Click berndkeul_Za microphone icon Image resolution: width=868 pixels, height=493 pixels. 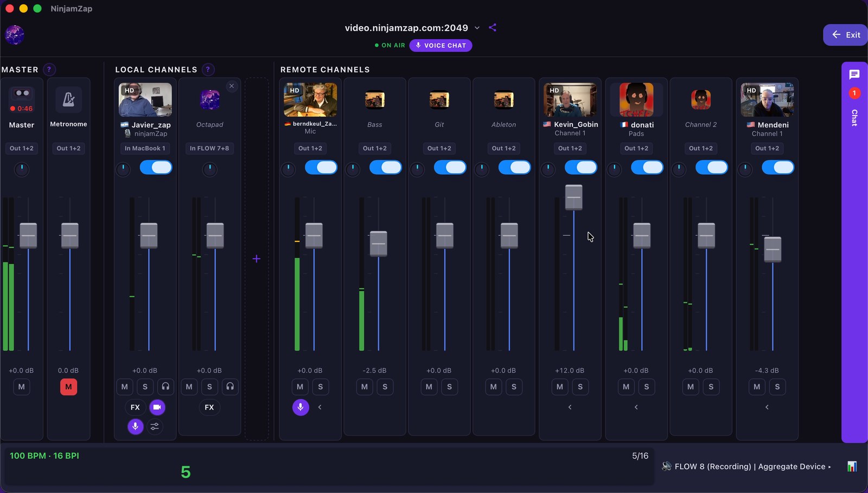point(301,407)
